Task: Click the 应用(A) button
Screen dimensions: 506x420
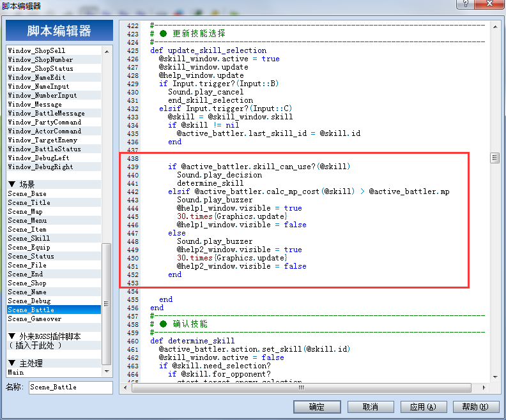Action: point(424,407)
